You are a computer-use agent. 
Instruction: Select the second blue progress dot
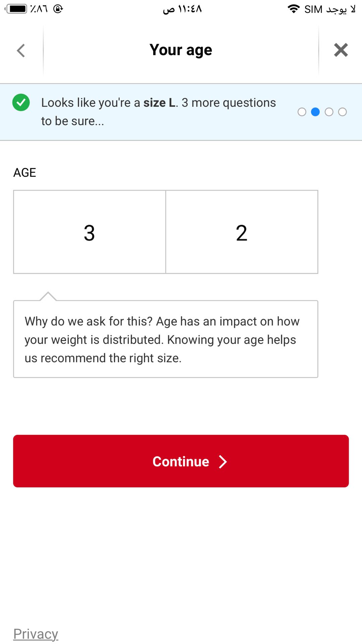(x=315, y=112)
